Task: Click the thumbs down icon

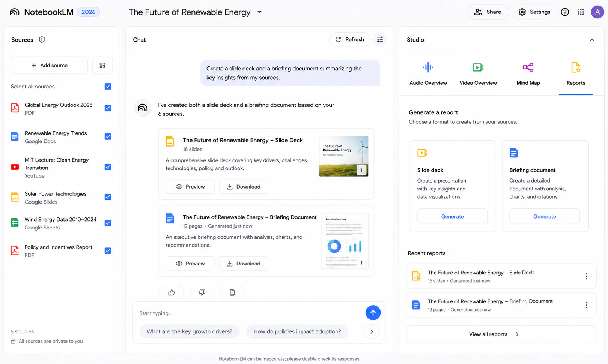Action: [x=202, y=292]
